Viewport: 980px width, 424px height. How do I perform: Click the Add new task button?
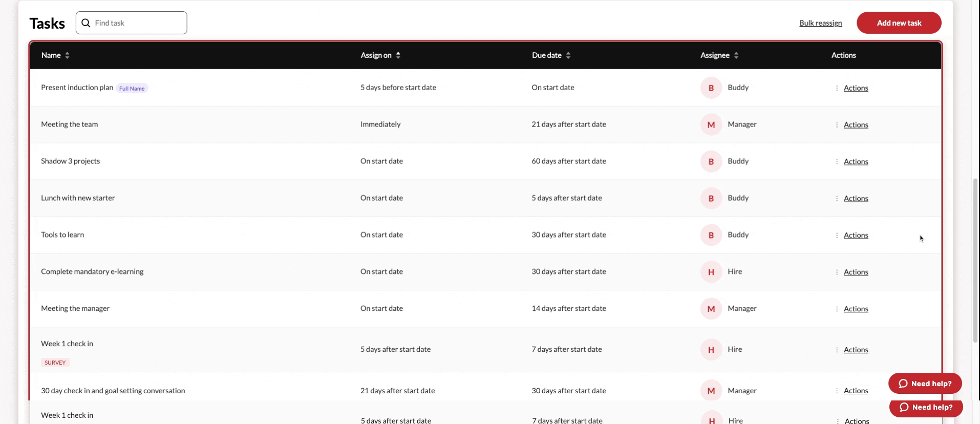(899, 23)
